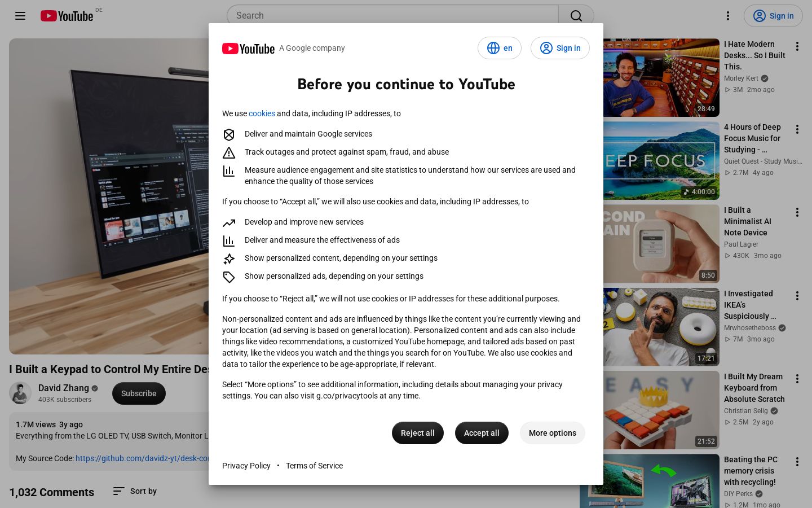This screenshot has width=812, height=508.
Task: Open title '4 Hours of Deep Focus Music for Studying'
Action: pyautogui.click(x=752, y=138)
